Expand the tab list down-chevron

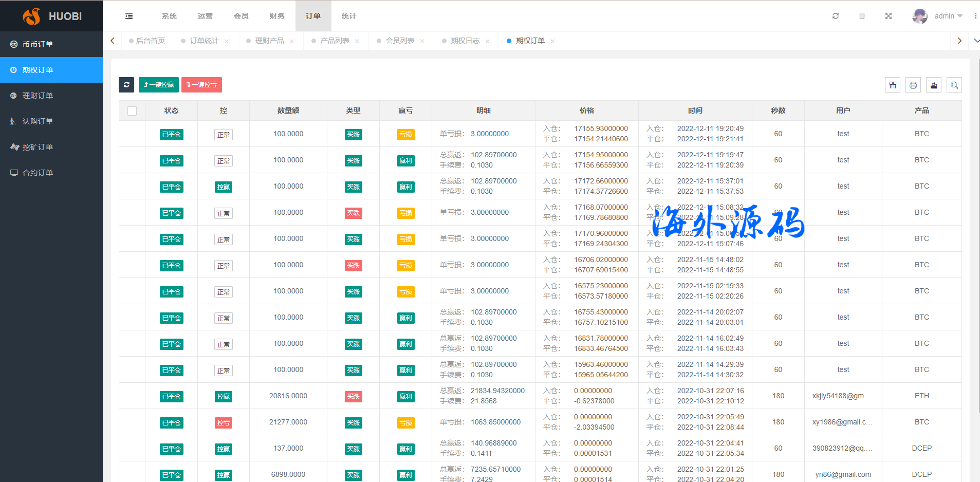click(976, 41)
